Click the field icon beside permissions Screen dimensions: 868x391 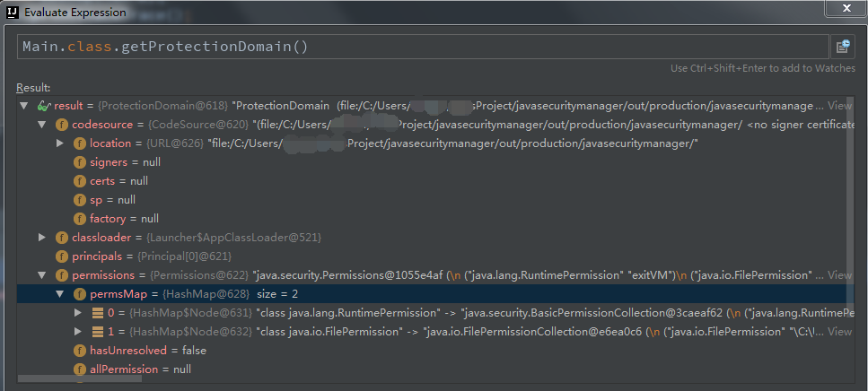point(62,274)
